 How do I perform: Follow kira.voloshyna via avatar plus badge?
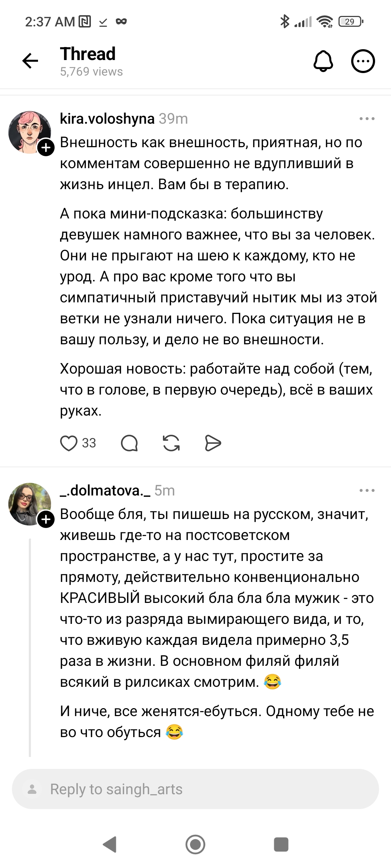pos(46,148)
